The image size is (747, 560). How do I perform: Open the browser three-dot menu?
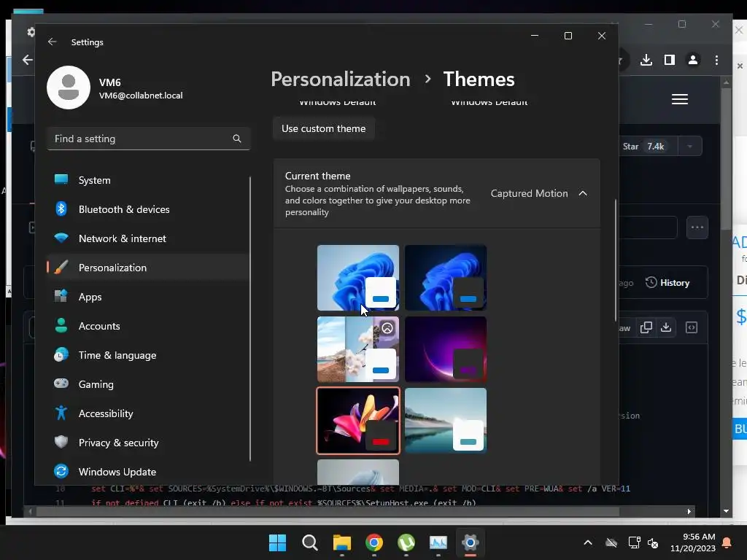coord(716,60)
